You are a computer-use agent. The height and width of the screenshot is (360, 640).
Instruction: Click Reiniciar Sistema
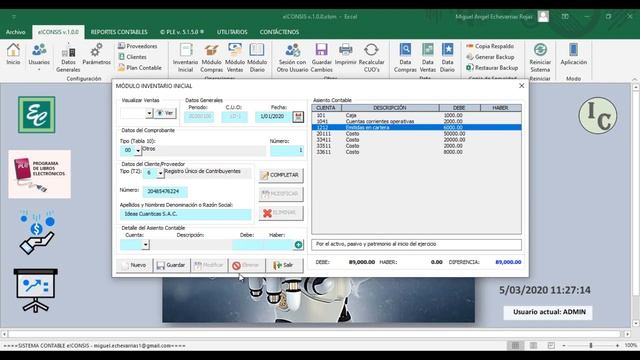pyautogui.click(x=540, y=58)
